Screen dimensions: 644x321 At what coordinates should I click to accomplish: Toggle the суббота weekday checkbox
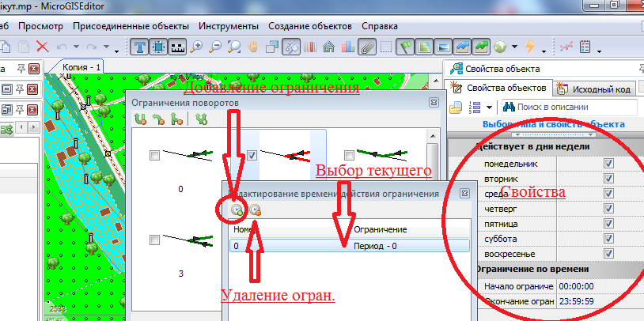(608, 239)
